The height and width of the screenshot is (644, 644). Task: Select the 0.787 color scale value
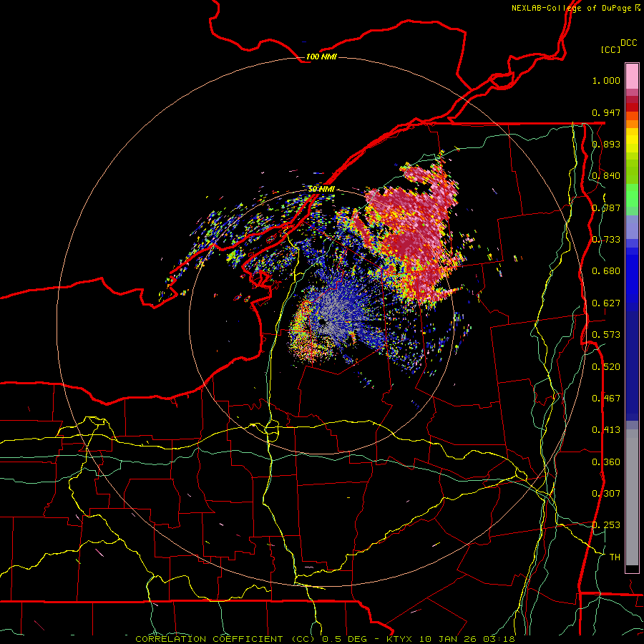(x=606, y=208)
